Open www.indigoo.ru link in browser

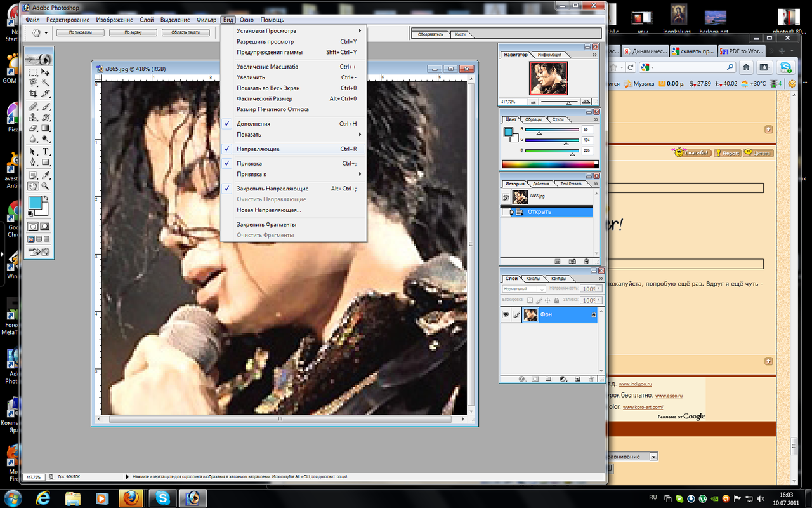tap(635, 384)
